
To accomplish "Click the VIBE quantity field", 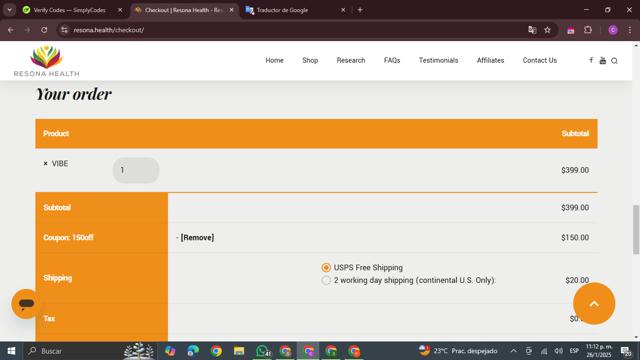I will pos(136,170).
